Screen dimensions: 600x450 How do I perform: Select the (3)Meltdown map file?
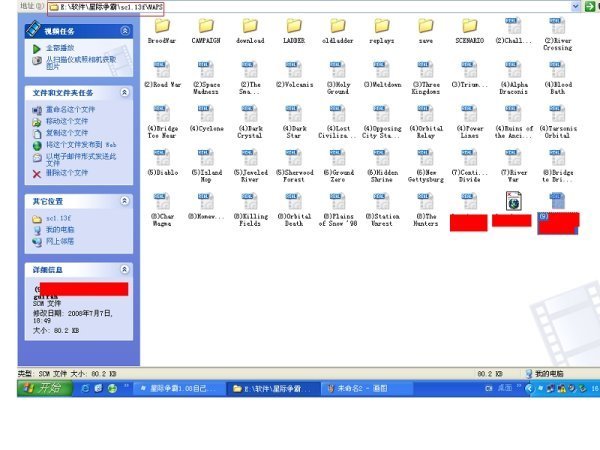pyautogui.click(x=382, y=75)
